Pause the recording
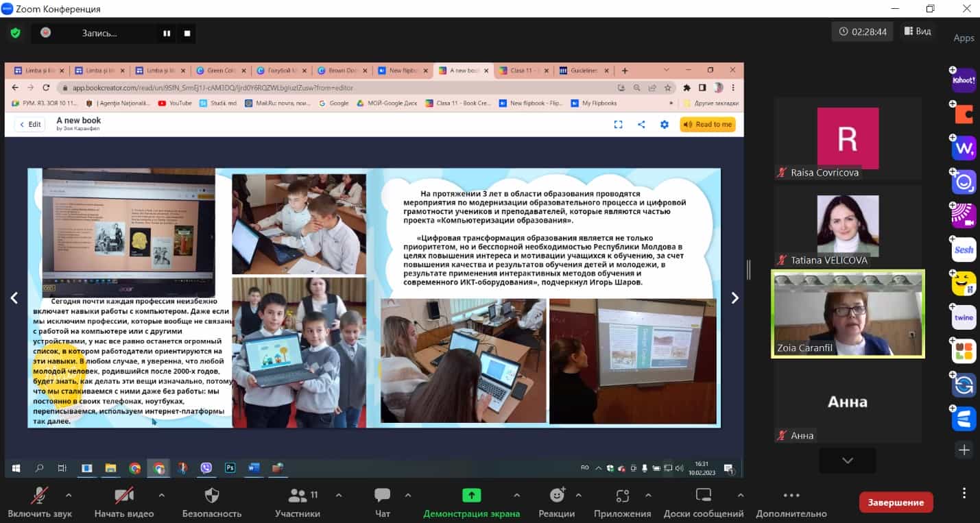Viewport: 980px width, 523px height. pyautogui.click(x=167, y=33)
